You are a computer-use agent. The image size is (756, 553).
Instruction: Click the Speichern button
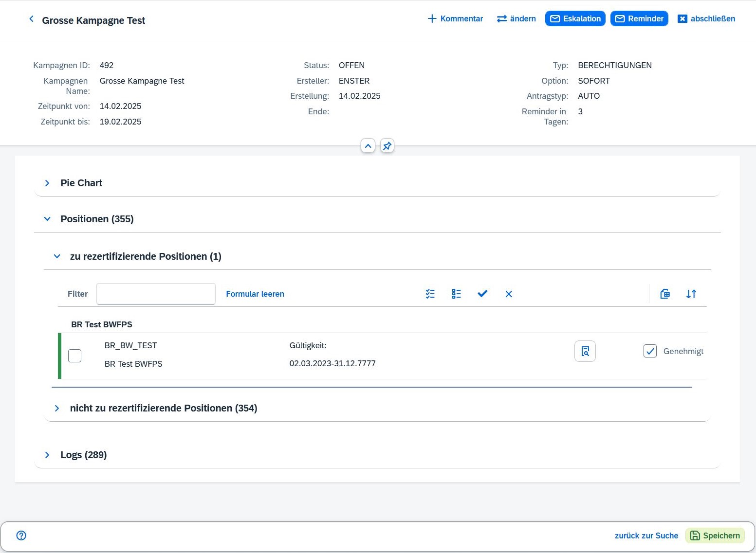[715, 535]
